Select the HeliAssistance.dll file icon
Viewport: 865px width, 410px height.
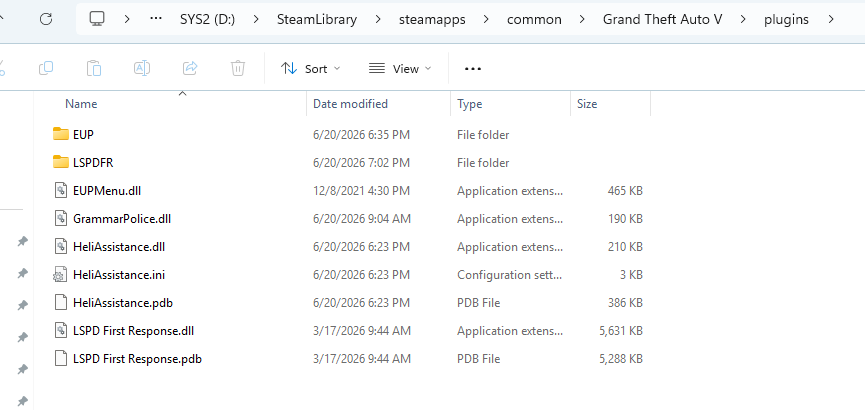pos(61,247)
